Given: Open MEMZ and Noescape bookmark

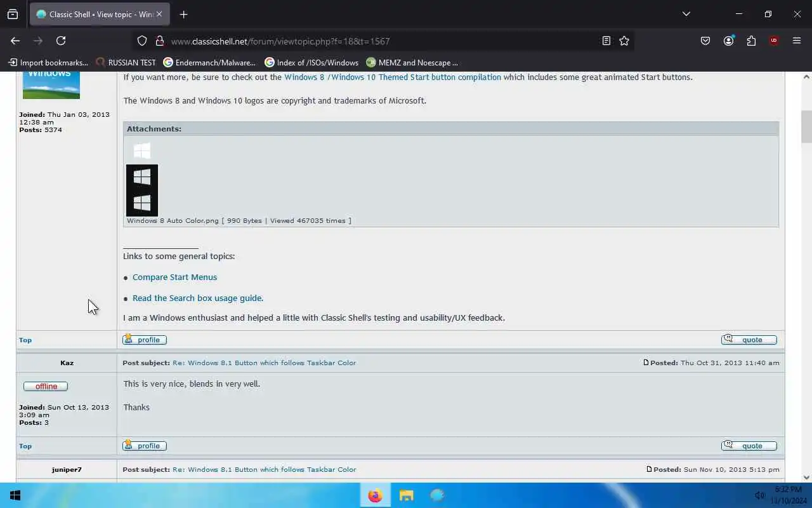Looking at the screenshot, I should click(412, 62).
